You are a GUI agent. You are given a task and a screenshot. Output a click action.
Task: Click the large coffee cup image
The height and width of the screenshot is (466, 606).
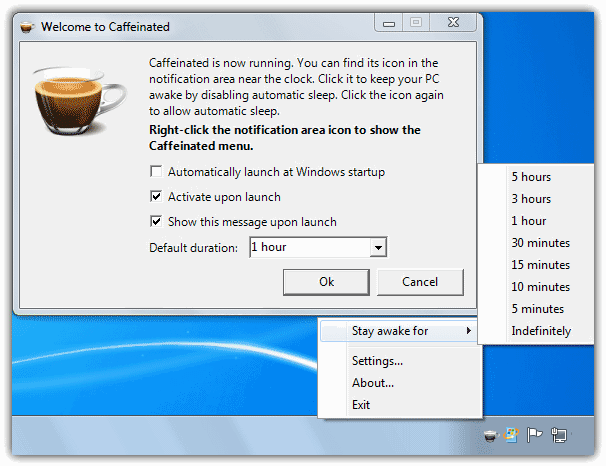click(79, 101)
